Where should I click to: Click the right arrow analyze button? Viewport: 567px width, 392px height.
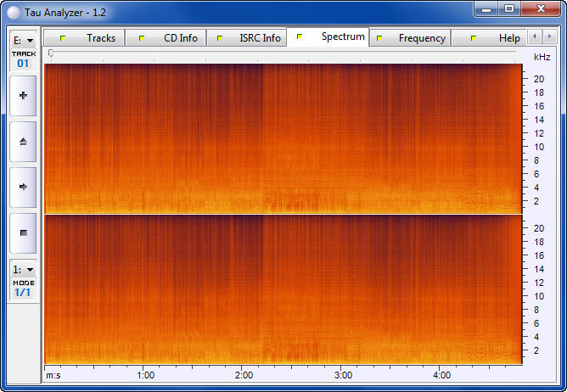(x=23, y=187)
